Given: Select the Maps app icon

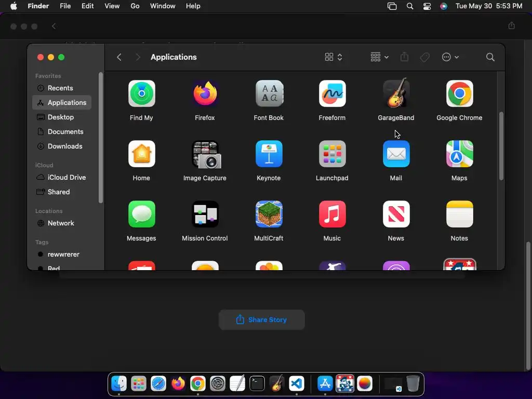Looking at the screenshot, I should pyautogui.click(x=459, y=154).
